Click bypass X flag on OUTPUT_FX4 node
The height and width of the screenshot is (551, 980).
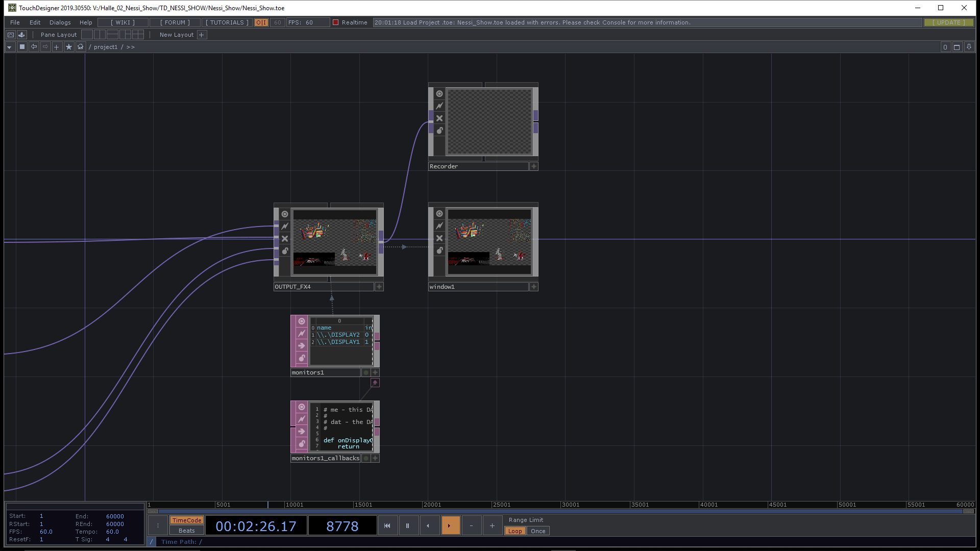285,239
